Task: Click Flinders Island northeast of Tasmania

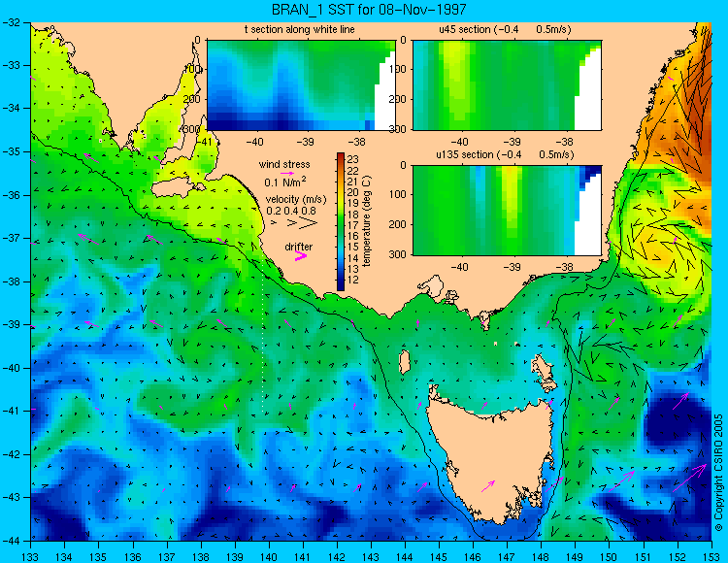Action: pos(544,367)
